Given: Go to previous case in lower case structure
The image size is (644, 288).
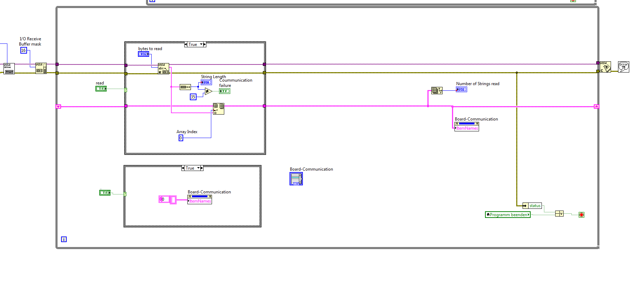Looking at the screenshot, I should tap(183, 168).
